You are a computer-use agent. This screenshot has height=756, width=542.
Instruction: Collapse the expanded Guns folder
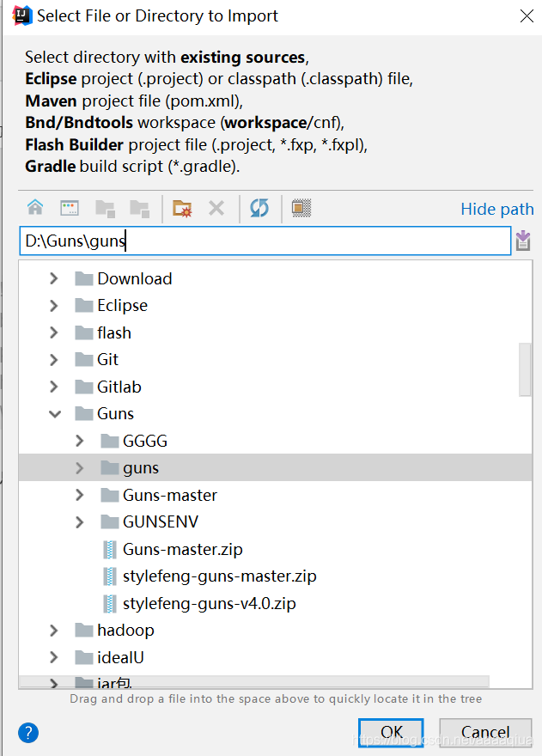tap(55, 414)
